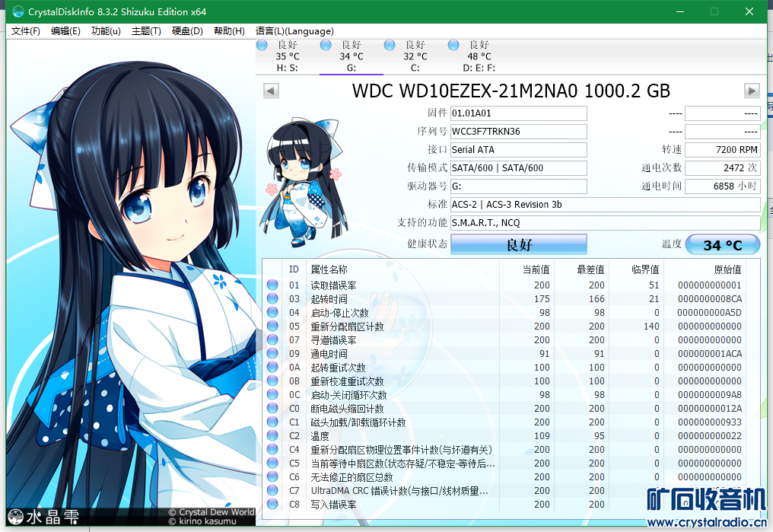Screen dimensions: 773x532
Task: Click the 临界值 column header
Action: coord(645,269)
